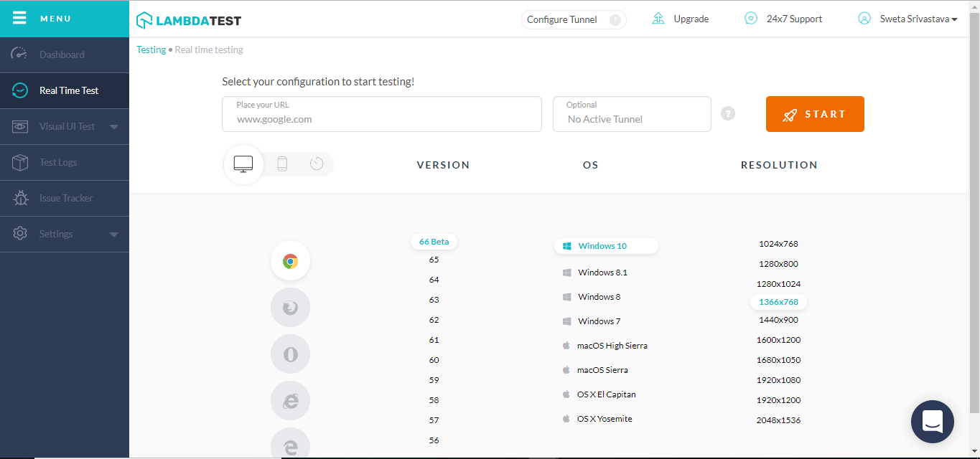Expand the Settings sidebar menu
The width and height of the screenshot is (980, 459).
[113, 235]
